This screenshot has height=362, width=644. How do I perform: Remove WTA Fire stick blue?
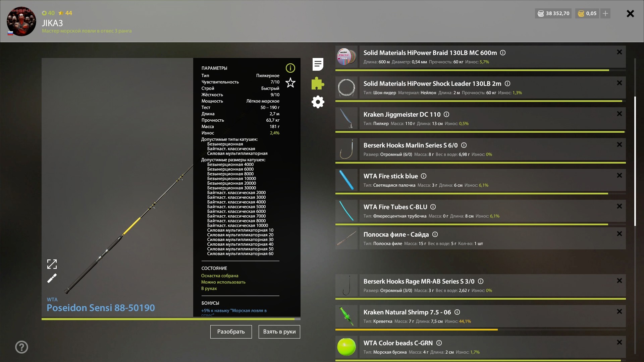(x=619, y=175)
